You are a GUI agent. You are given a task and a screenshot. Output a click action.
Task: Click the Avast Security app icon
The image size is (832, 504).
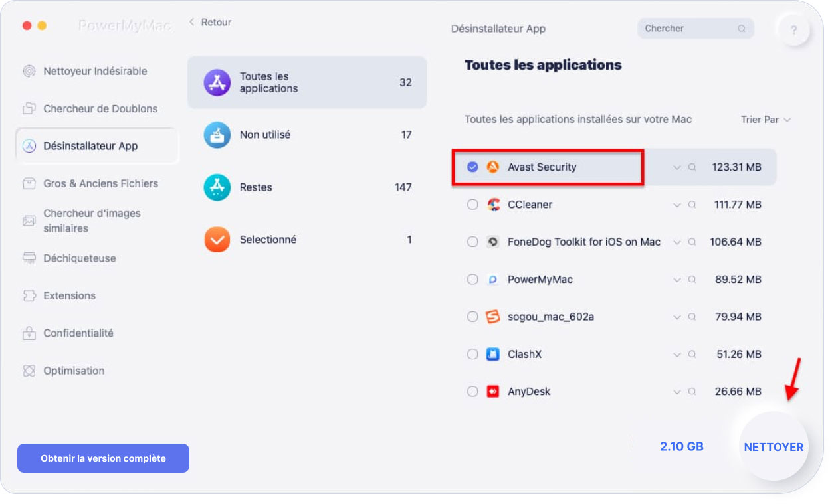pos(492,167)
